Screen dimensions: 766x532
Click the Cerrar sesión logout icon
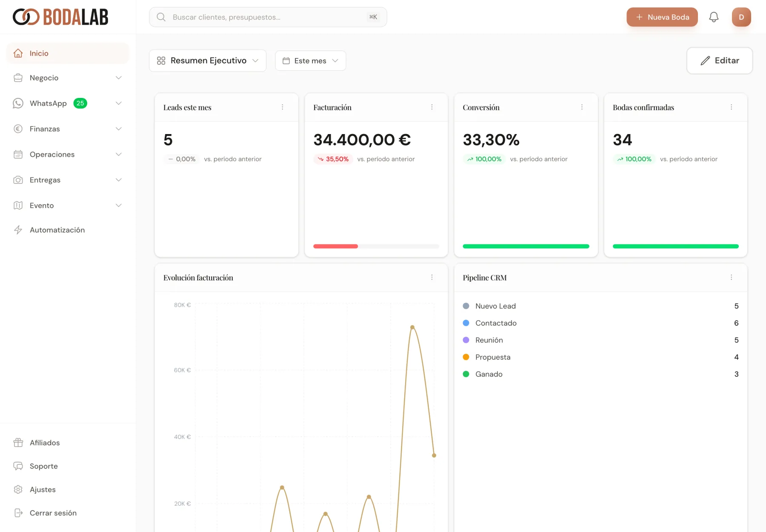pos(18,513)
